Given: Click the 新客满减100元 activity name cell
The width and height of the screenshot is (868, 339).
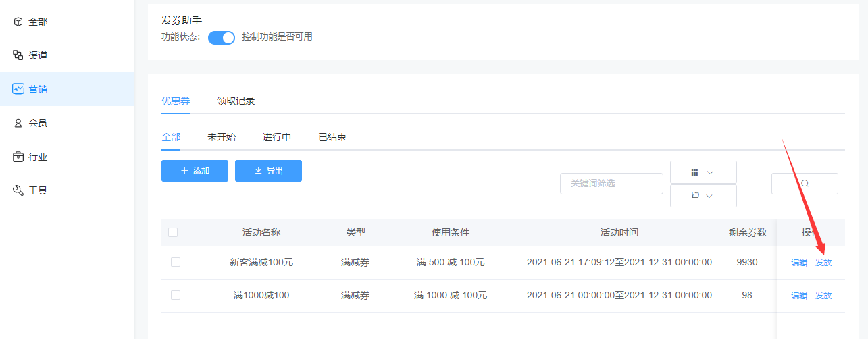Looking at the screenshot, I should 261,262.
